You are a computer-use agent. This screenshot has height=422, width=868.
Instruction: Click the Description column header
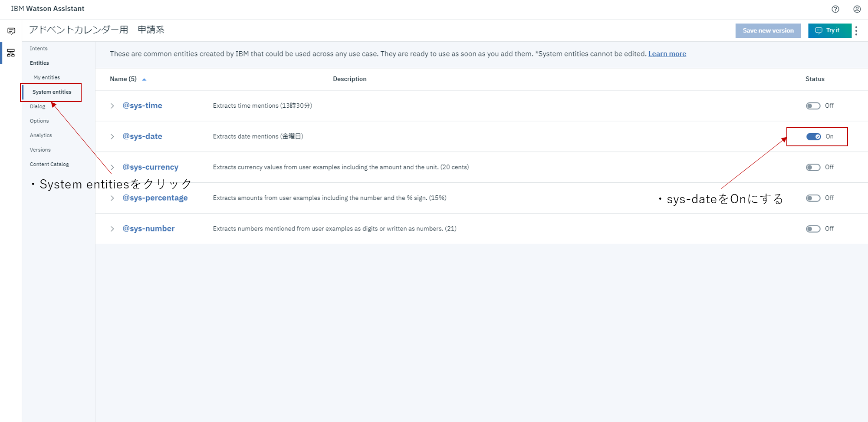click(350, 79)
